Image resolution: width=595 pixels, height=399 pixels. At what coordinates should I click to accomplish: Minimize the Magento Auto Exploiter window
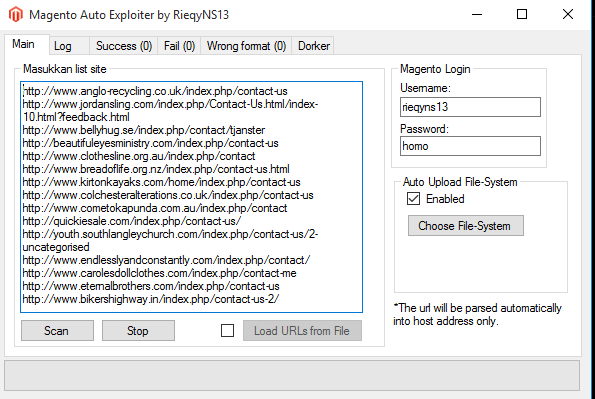(477, 14)
